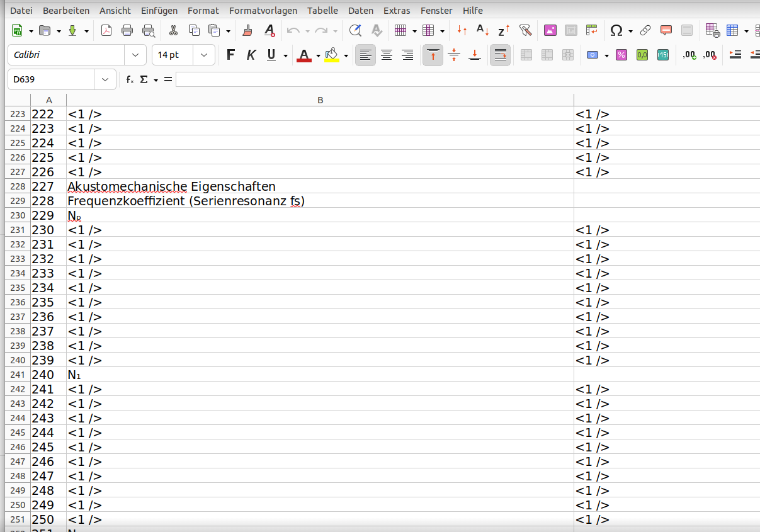Image resolution: width=760 pixels, height=532 pixels.
Task: Click the column B header
Action: [x=320, y=100]
